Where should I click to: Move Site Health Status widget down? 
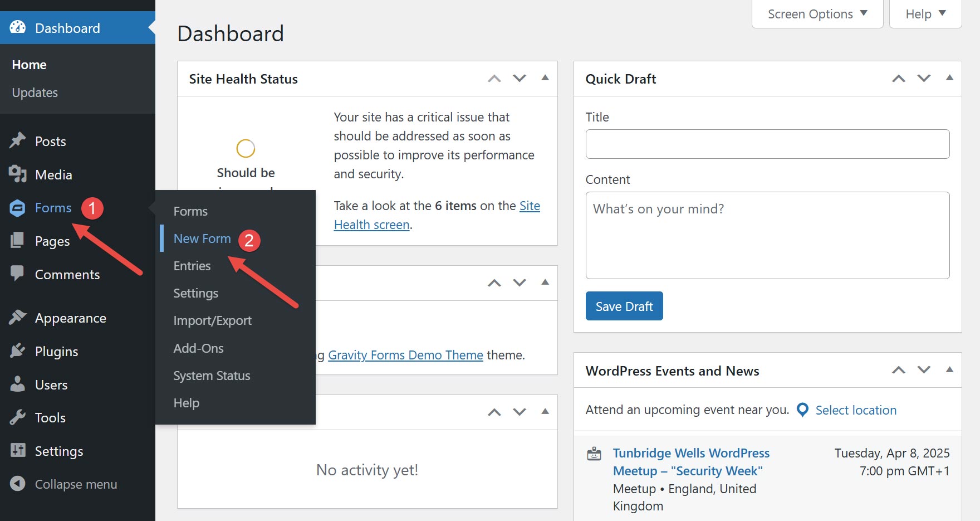(520, 79)
